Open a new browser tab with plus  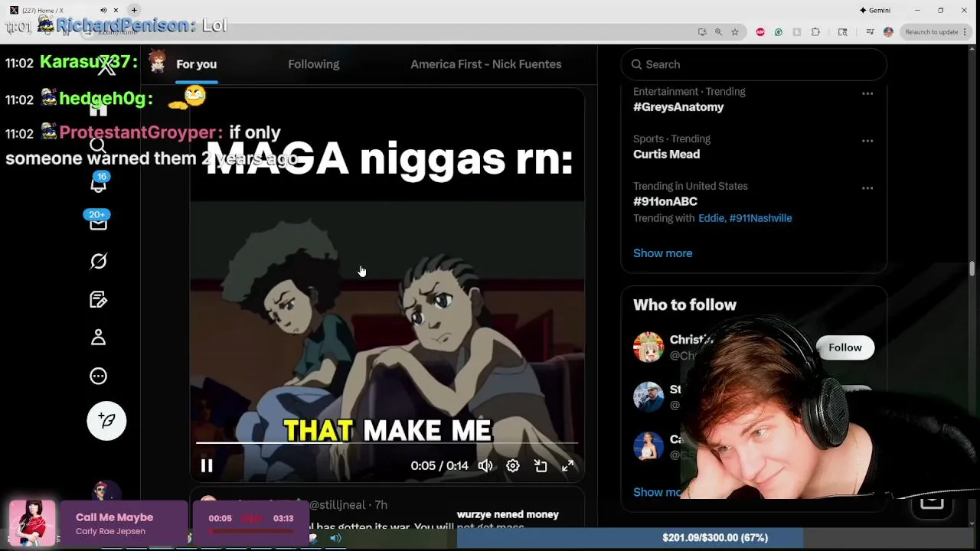click(x=134, y=10)
